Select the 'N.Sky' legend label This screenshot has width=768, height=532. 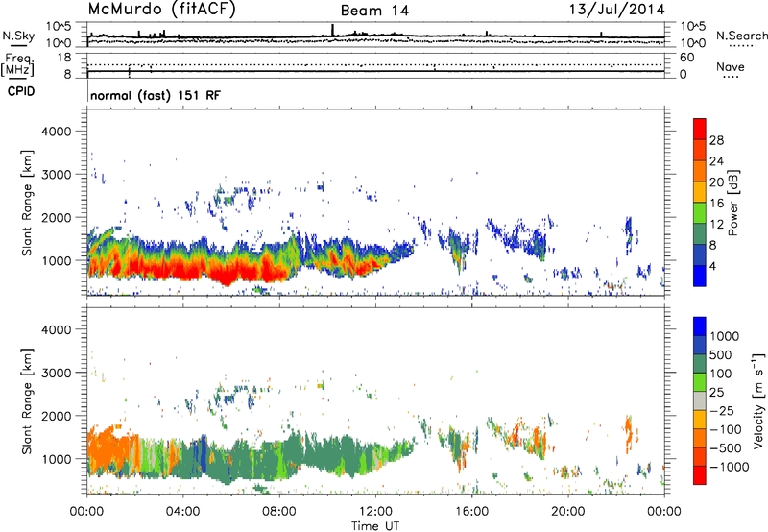(x=18, y=36)
